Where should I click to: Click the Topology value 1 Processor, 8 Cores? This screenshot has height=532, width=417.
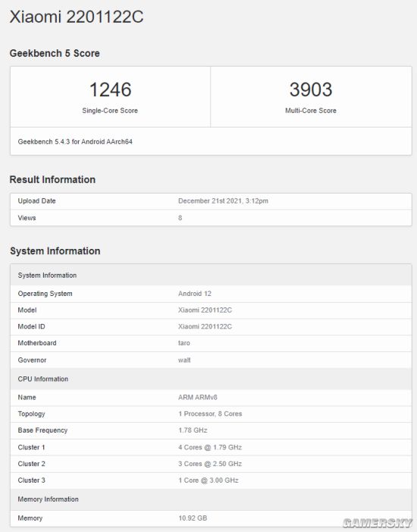(210, 414)
